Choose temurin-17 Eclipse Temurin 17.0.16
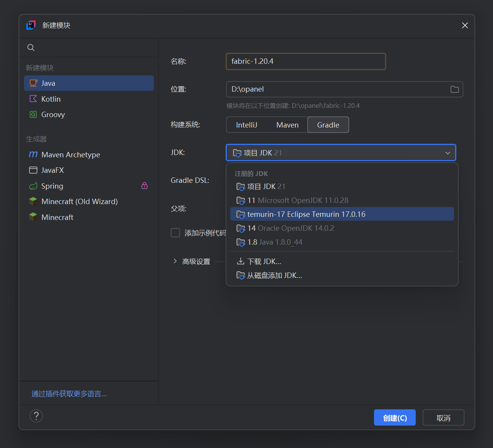The height and width of the screenshot is (448, 493). coord(306,214)
